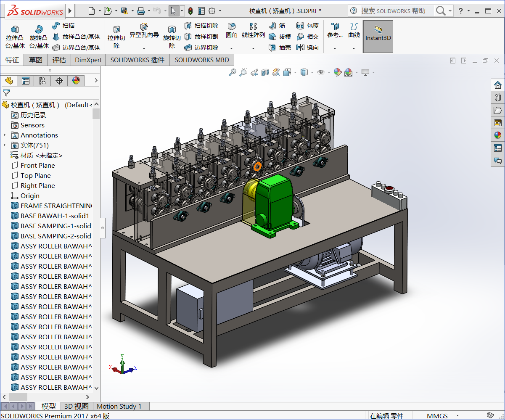The height and width of the screenshot is (420, 505).
Task: Select the 拉伸凸台/基体 (Extruded Boss) tool
Action: [x=15, y=36]
